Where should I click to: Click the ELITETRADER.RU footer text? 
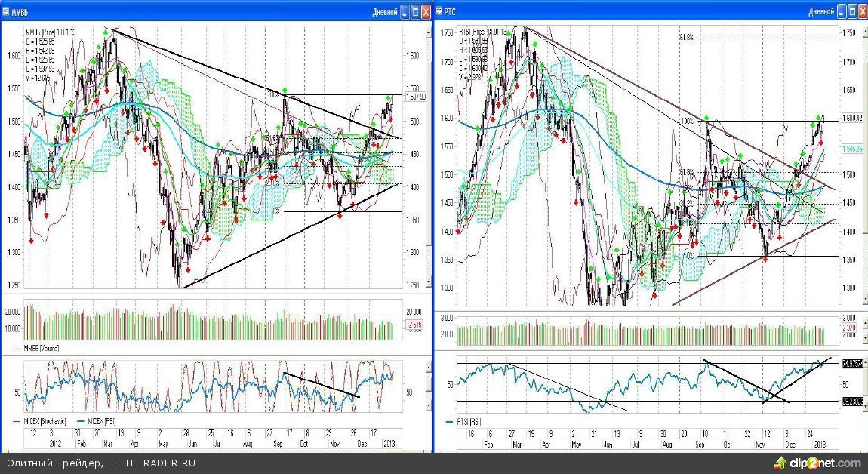click(x=152, y=463)
